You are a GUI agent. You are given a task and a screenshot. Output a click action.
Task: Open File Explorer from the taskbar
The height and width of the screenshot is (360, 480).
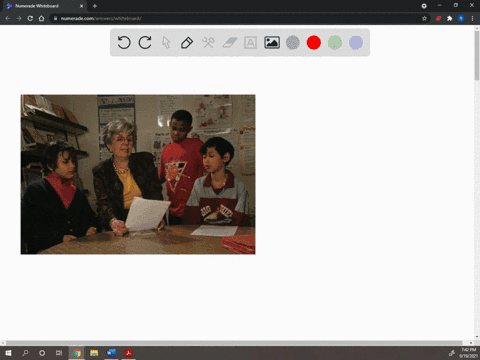tap(94, 353)
